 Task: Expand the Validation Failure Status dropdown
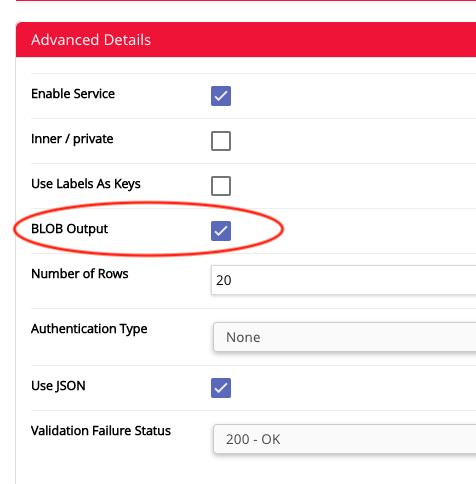(x=345, y=439)
